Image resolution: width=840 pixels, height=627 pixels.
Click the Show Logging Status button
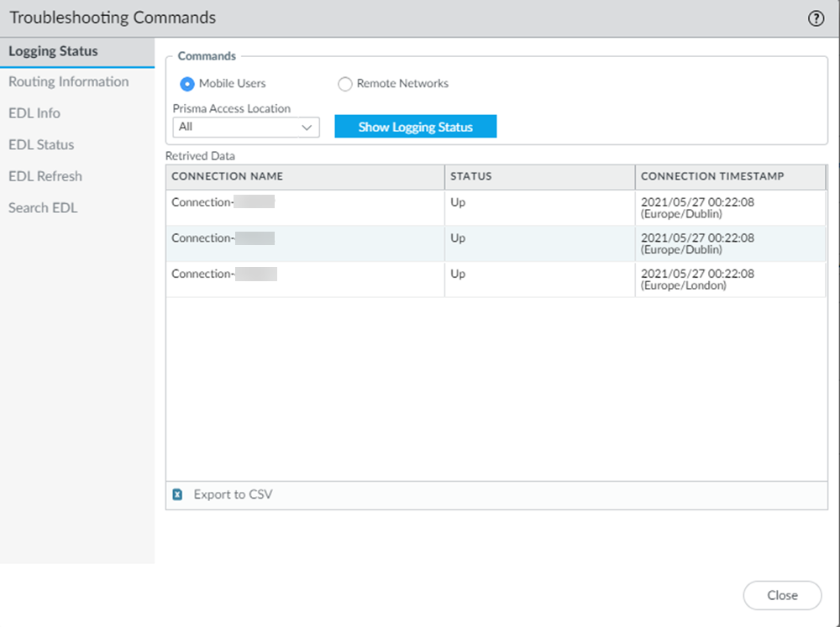pyautogui.click(x=415, y=127)
